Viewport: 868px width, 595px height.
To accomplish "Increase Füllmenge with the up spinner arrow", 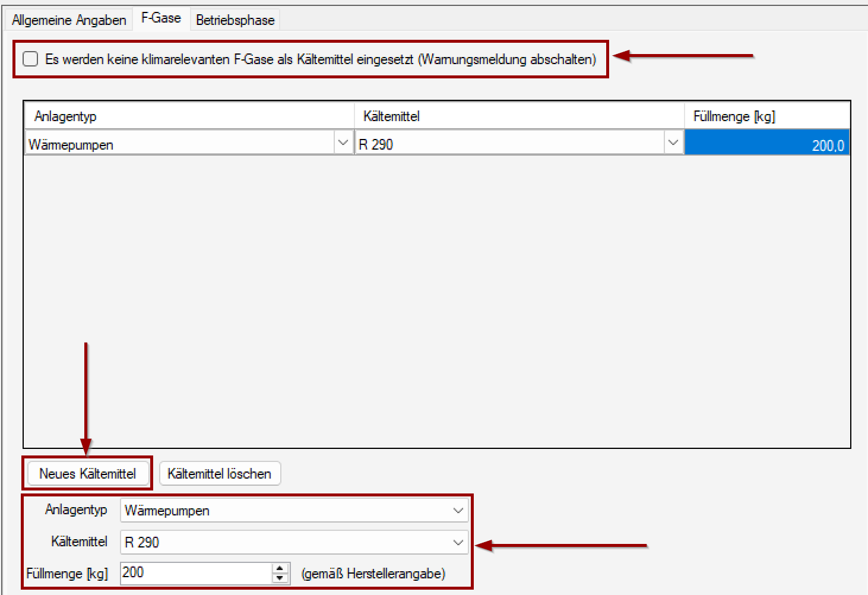I will pos(280,568).
